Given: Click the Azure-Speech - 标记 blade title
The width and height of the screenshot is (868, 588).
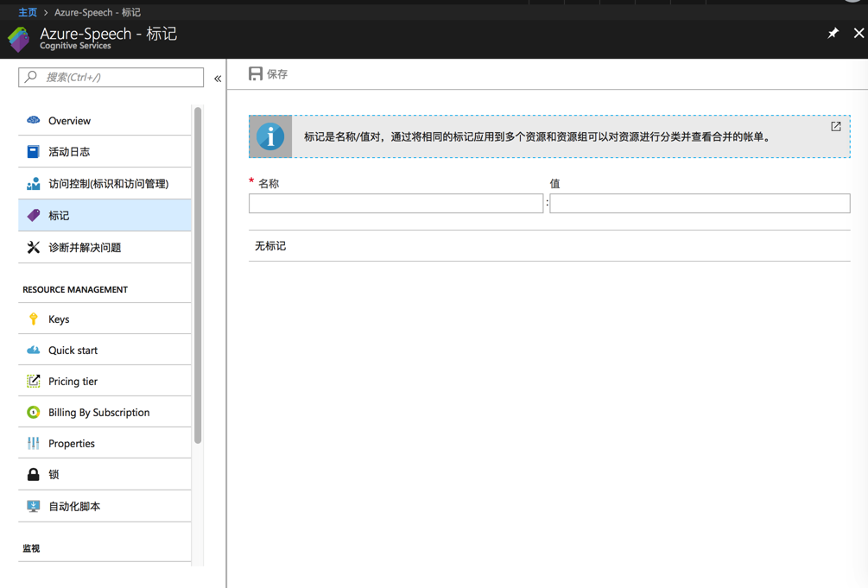Looking at the screenshot, I should pos(109,33).
